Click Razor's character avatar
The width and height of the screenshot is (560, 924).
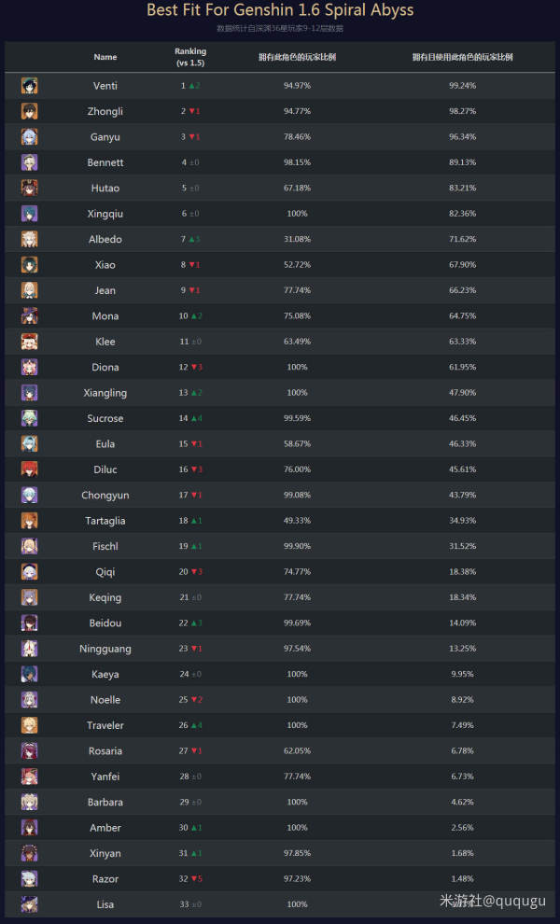tap(30, 878)
